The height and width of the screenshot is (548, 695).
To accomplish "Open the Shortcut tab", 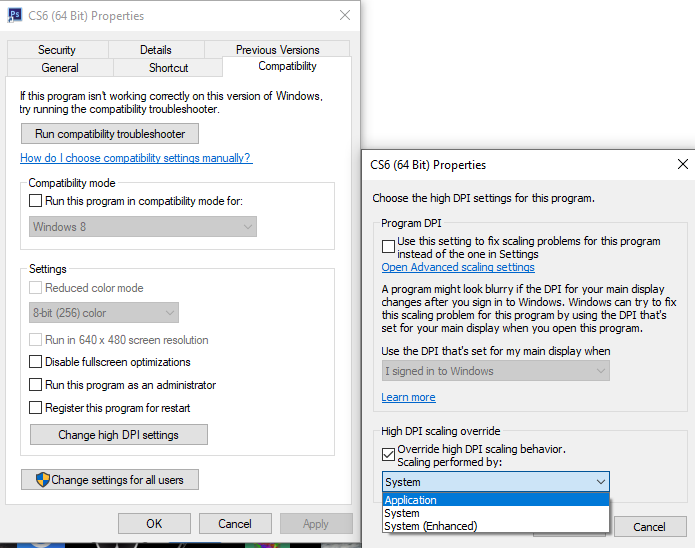I will point(168,68).
